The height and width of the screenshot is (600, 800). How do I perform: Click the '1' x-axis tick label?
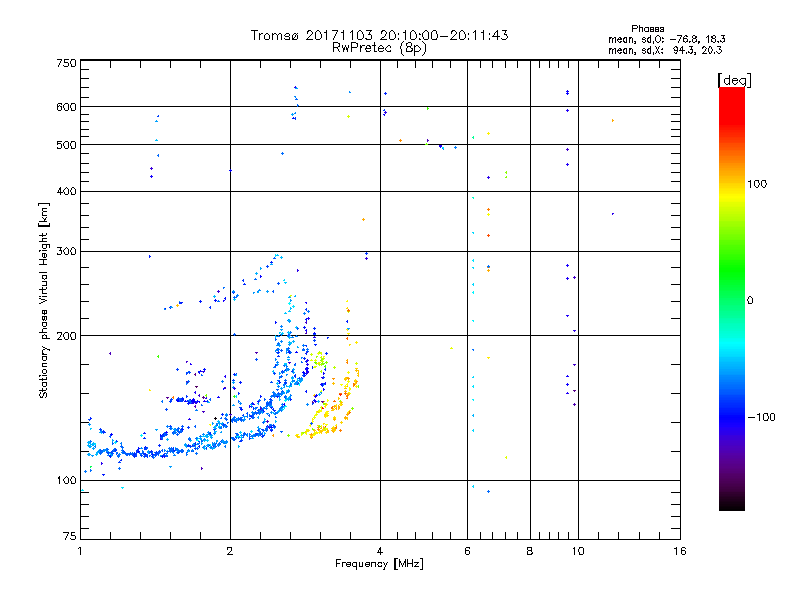coord(80,551)
